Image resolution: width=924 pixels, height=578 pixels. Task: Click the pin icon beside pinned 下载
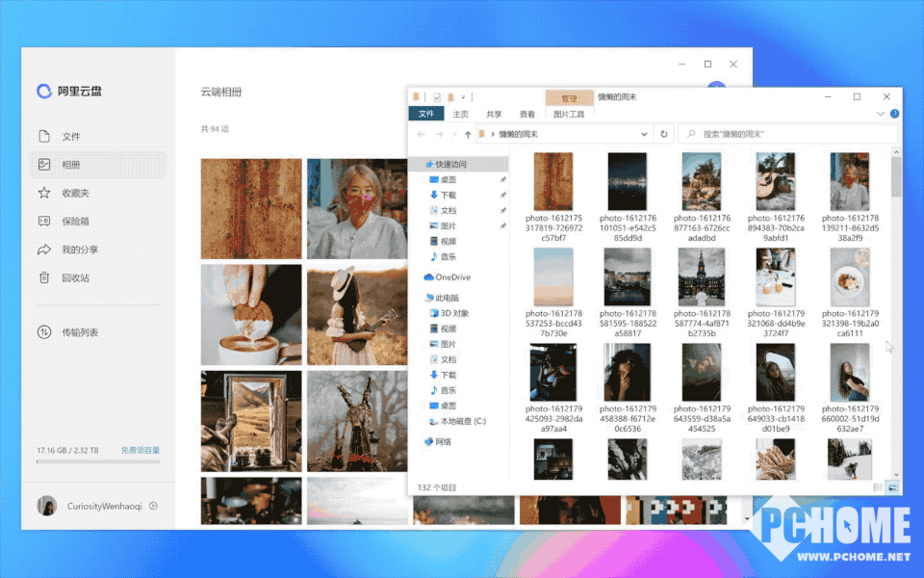pyautogui.click(x=502, y=195)
